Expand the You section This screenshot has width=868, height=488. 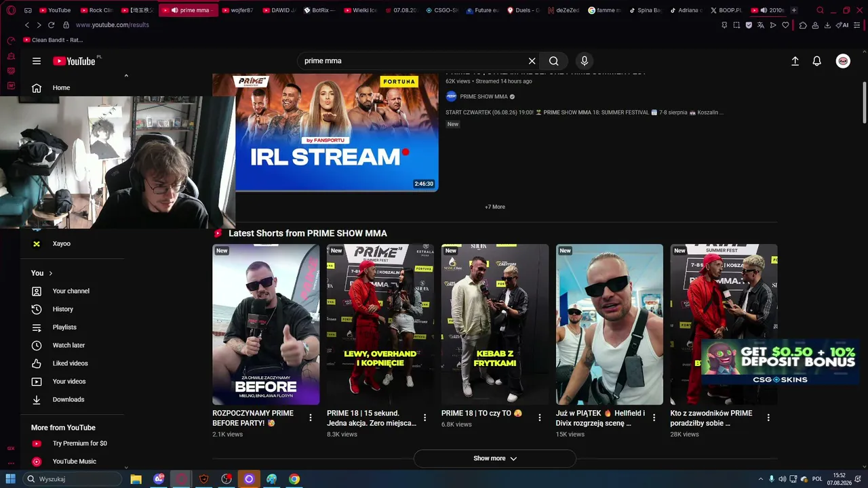pyautogui.click(x=41, y=273)
